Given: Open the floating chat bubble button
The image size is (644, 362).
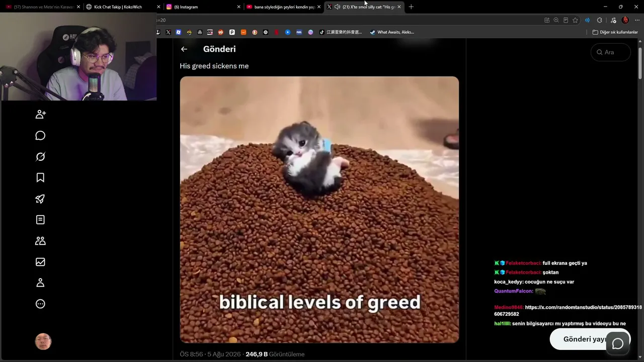Looking at the screenshot, I should coord(618,343).
